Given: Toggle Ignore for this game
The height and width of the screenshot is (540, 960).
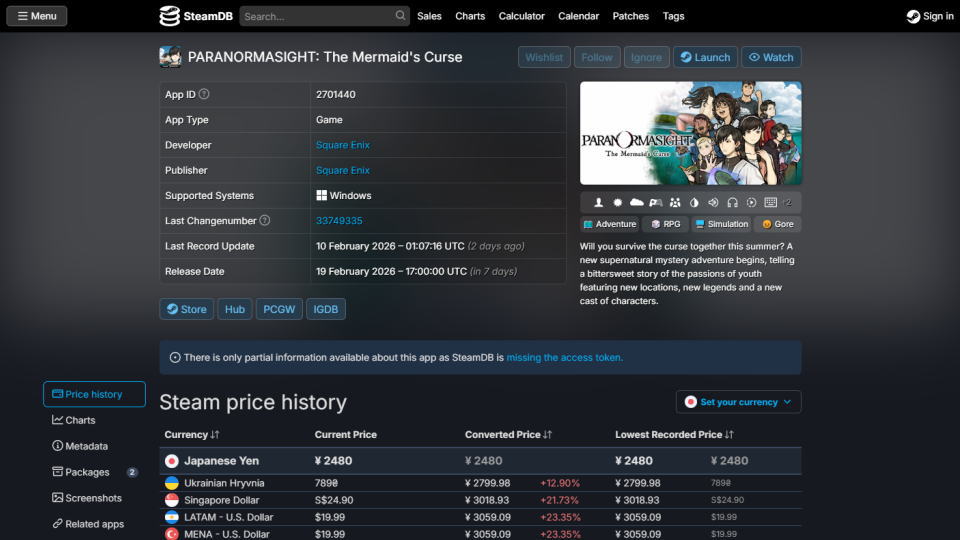Looking at the screenshot, I should [646, 57].
